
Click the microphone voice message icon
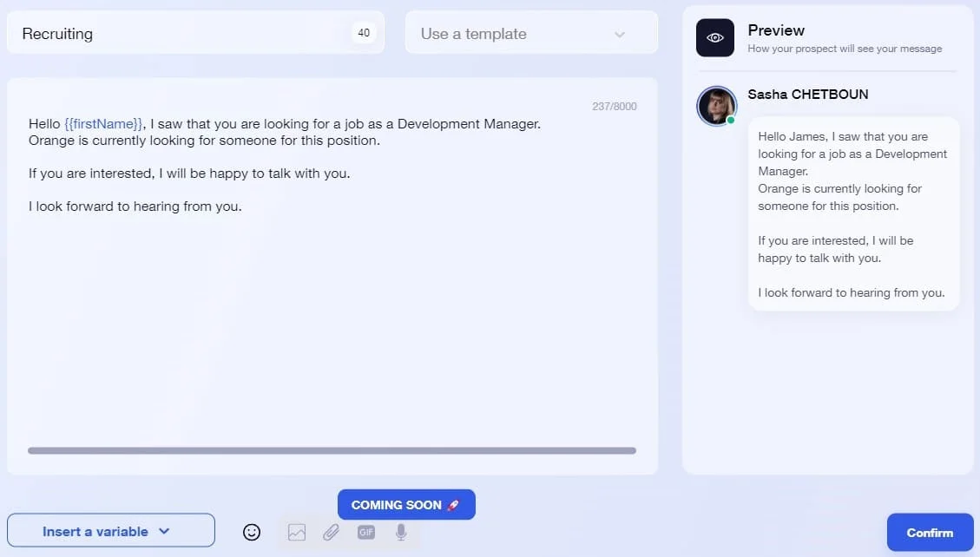point(401,532)
